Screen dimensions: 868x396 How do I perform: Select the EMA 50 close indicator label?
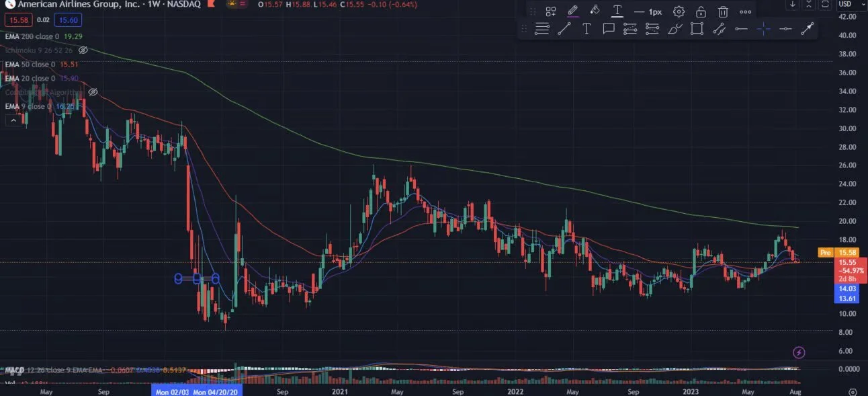pos(29,65)
